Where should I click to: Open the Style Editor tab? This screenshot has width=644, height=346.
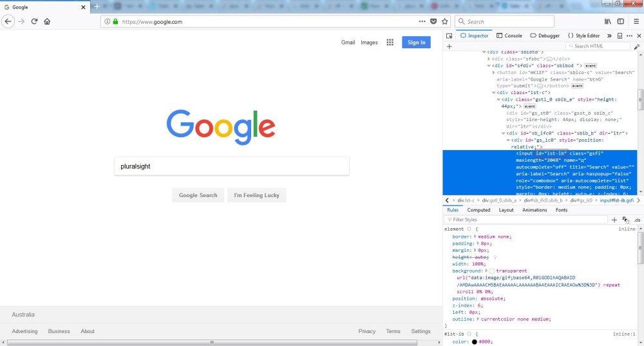tap(583, 35)
